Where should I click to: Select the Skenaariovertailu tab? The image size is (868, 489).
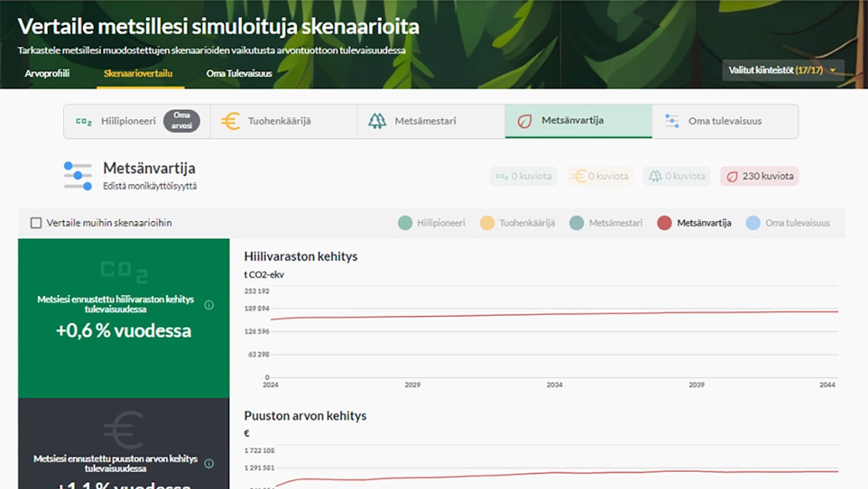point(138,74)
